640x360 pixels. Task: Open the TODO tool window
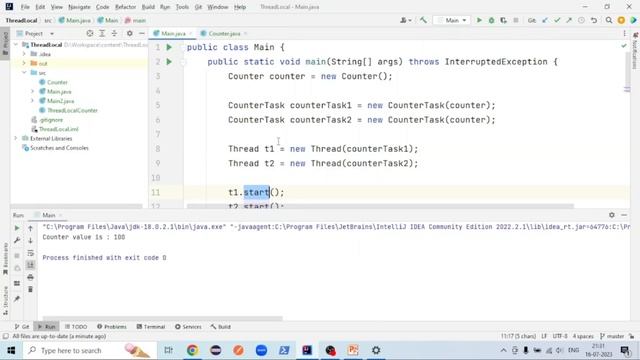tap(76, 327)
